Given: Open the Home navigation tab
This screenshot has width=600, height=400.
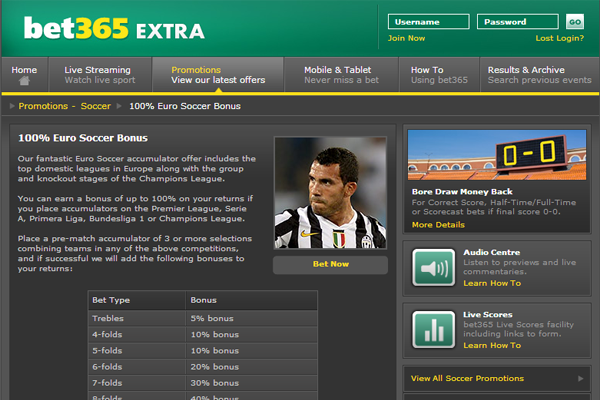Looking at the screenshot, I should point(24,75).
